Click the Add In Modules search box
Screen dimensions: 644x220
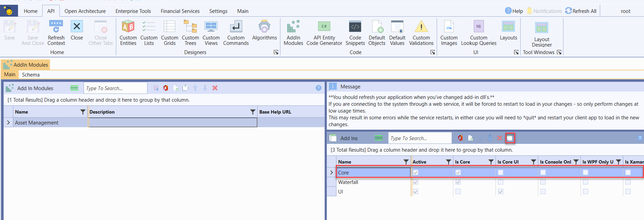pyautogui.click(x=115, y=88)
